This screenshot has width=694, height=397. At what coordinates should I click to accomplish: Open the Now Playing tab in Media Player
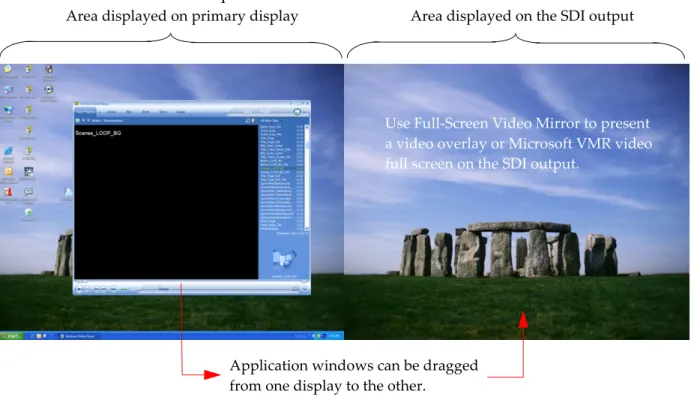pyautogui.click(x=85, y=112)
